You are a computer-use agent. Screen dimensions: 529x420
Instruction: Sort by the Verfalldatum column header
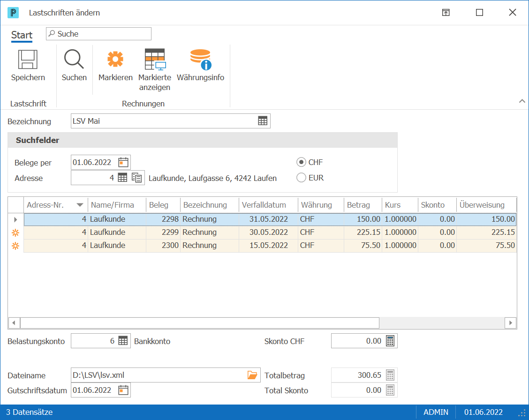[x=268, y=205]
